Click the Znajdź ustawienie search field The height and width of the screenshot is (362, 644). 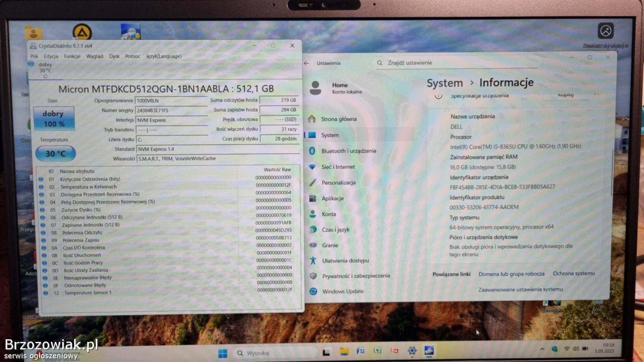tap(457, 63)
